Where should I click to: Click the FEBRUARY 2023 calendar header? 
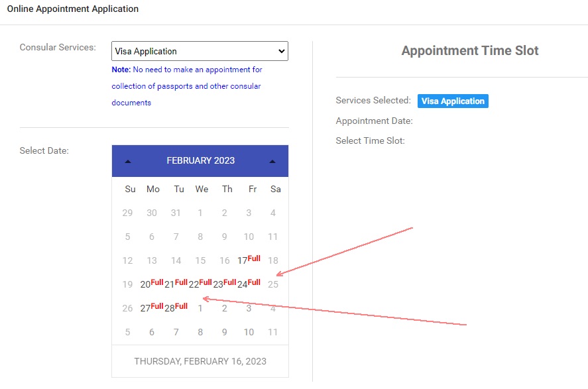200,160
